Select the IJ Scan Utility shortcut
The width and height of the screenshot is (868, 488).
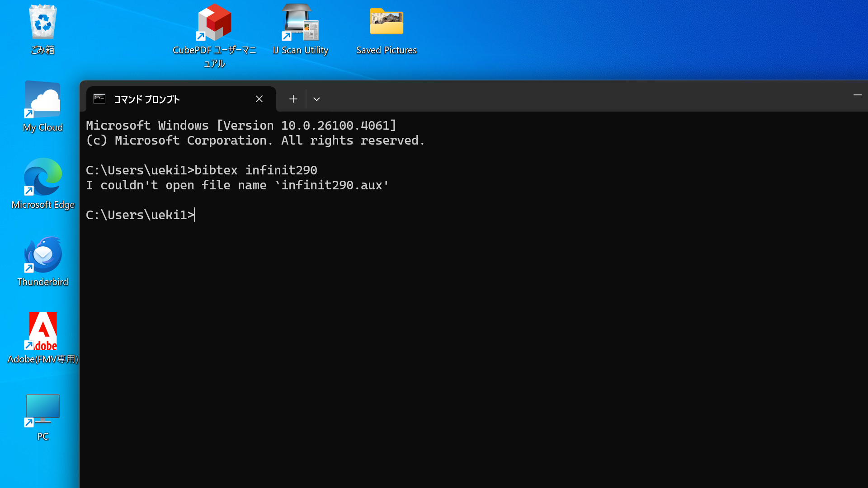coord(300,30)
